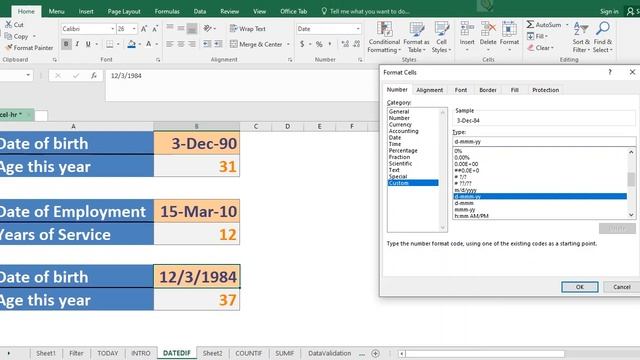
Task: Toggle Bold formatting
Action: [x=66, y=44]
